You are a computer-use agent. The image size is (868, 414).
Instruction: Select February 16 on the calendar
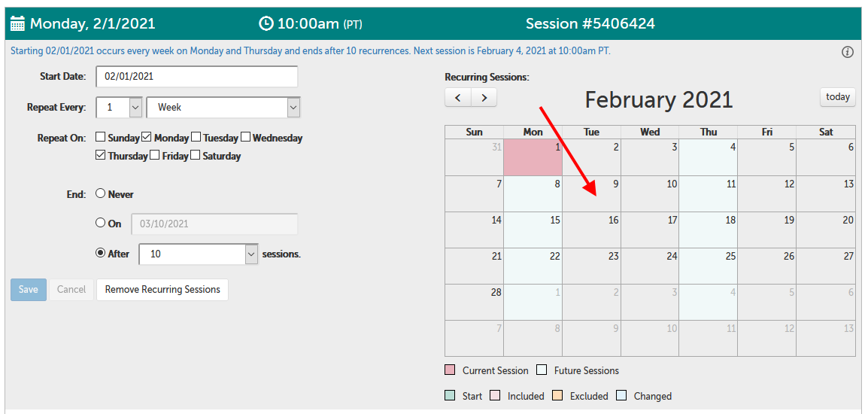click(591, 230)
